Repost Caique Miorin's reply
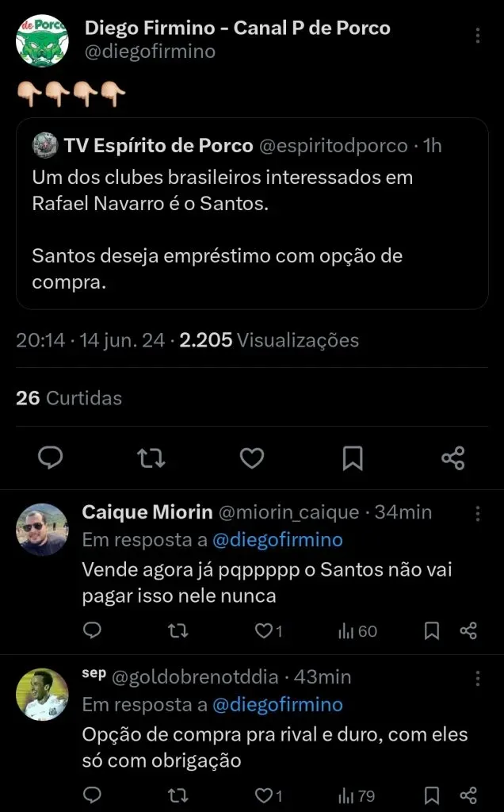Image resolution: width=504 pixels, height=812 pixels. [178, 630]
